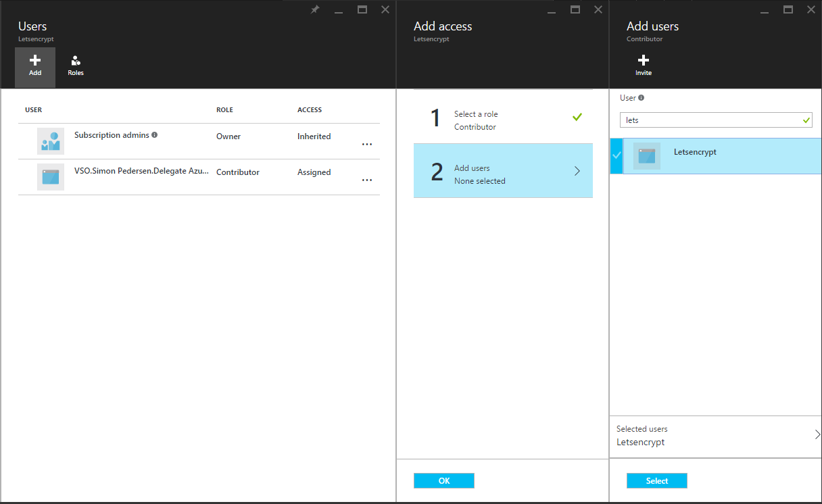This screenshot has height=504, width=822.
Task: Sort by the ROLE column header
Action: tap(224, 110)
